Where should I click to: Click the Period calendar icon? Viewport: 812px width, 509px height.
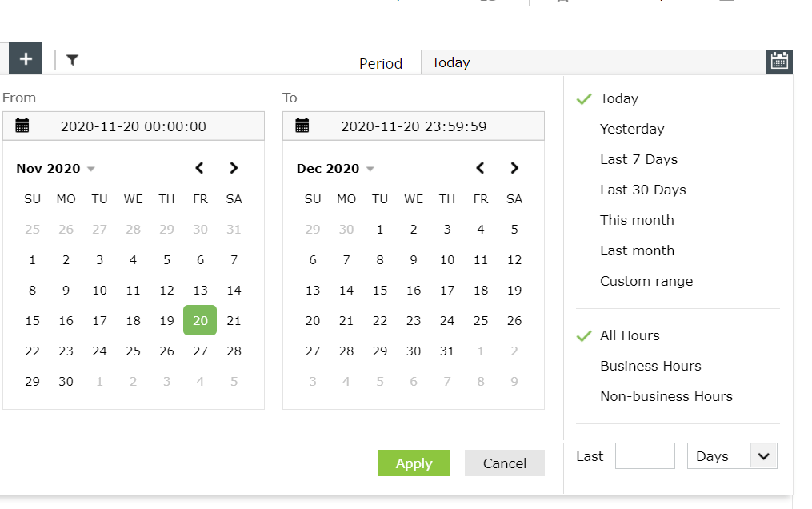click(779, 62)
